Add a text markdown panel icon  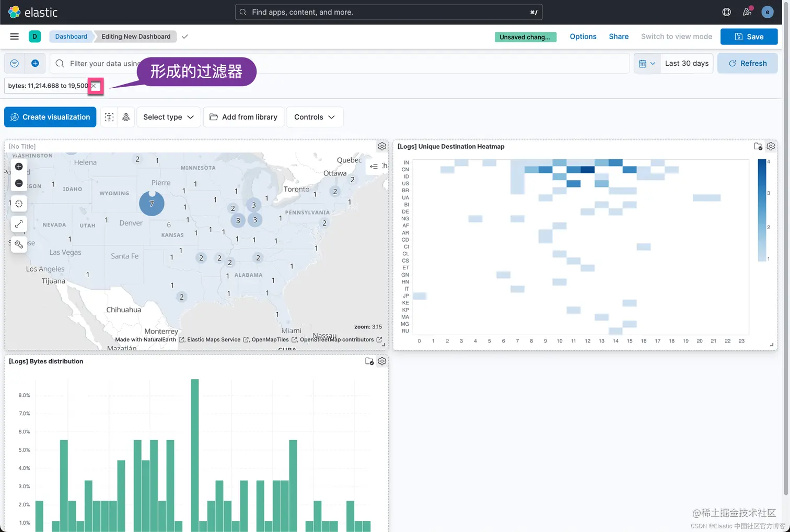point(109,117)
